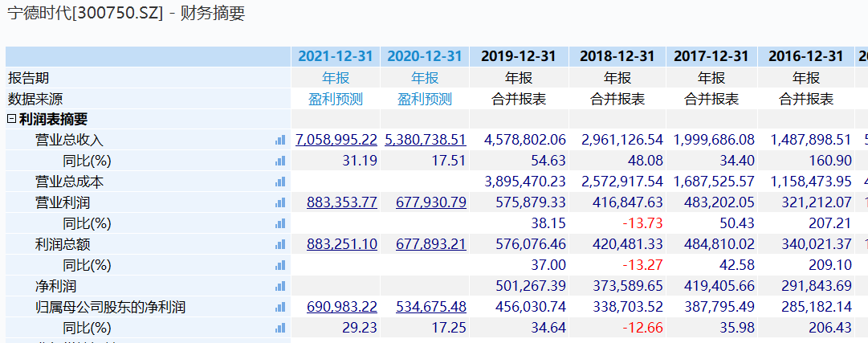
Task: Select the 营业总收入 row label
Action: [x=69, y=141]
